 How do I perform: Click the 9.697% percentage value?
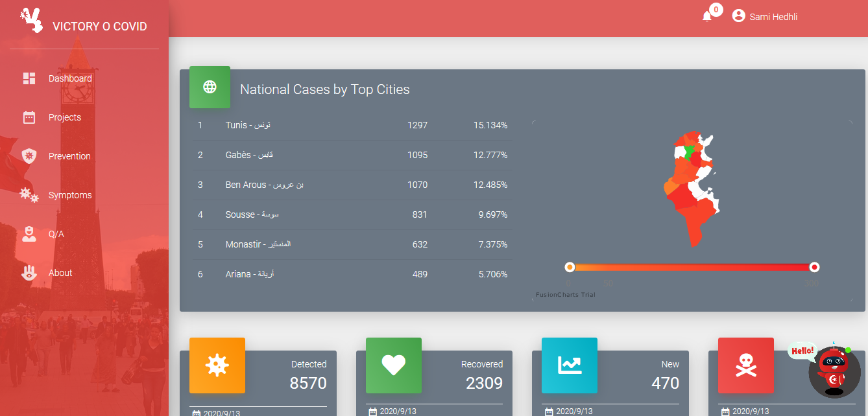[x=493, y=214]
